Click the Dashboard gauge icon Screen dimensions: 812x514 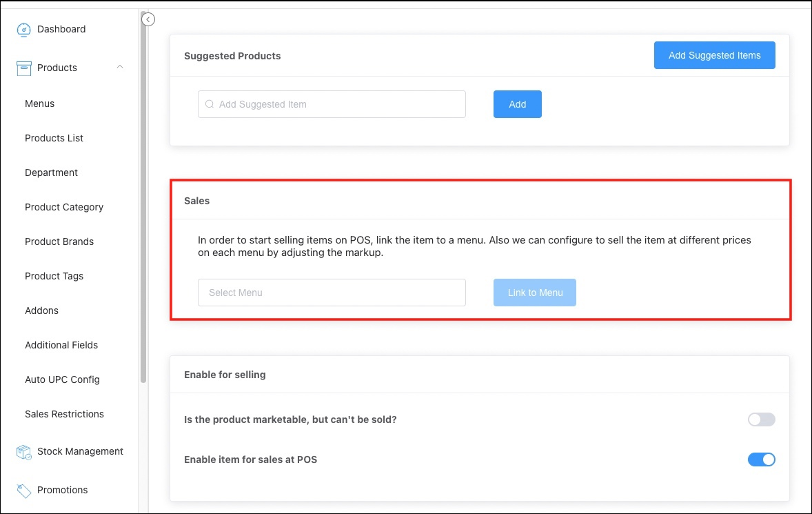[24, 30]
